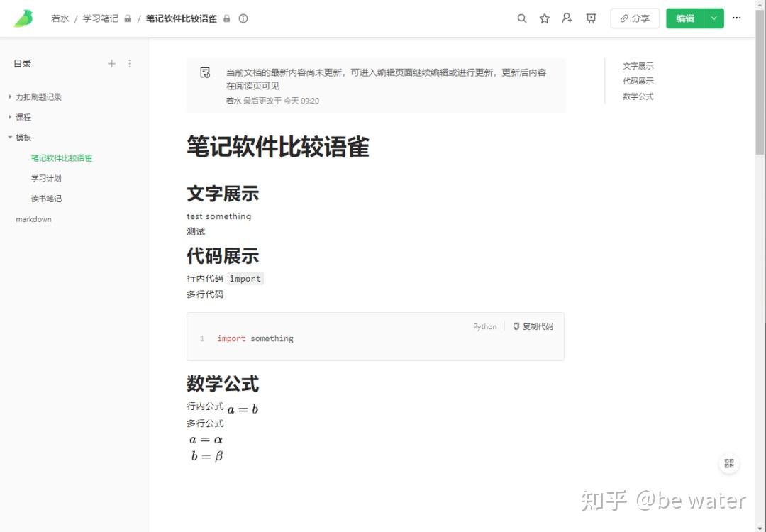Screen dimensions: 766x532
Task: Click the lock icon beside 笔记软件比较语雀
Action: [x=227, y=18]
